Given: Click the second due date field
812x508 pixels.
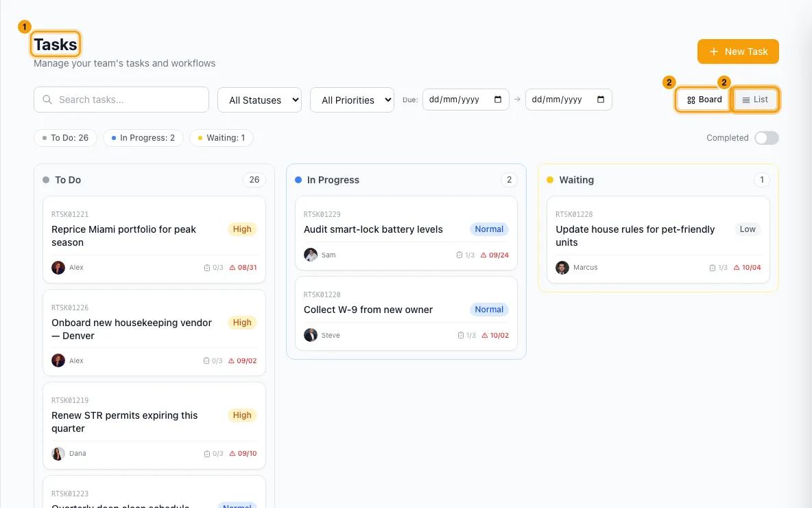Looking at the screenshot, I should point(569,100).
